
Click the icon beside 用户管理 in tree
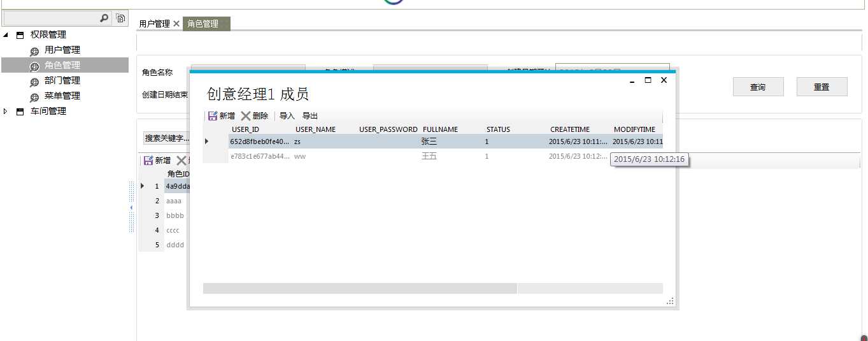pos(34,51)
